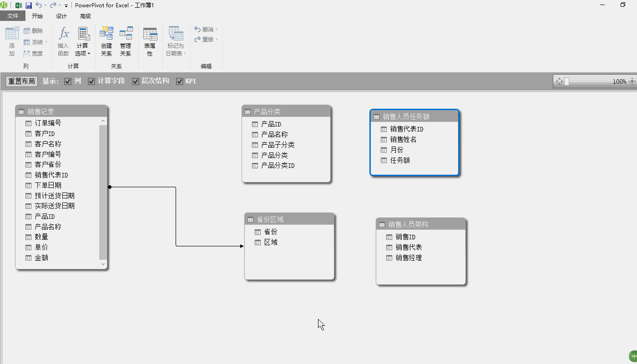Open the 冻结 (Freeze) dropdown
The image size is (637, 364).
click(x=35, y=42)
